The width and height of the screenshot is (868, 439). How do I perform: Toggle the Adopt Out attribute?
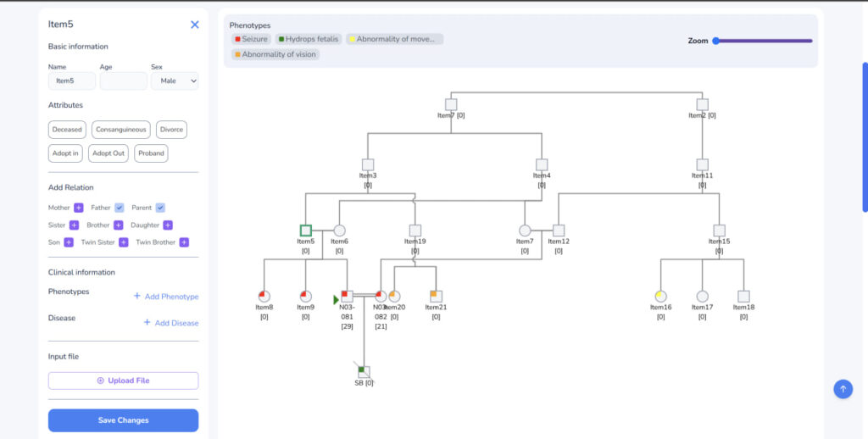[x=108, y=153]
